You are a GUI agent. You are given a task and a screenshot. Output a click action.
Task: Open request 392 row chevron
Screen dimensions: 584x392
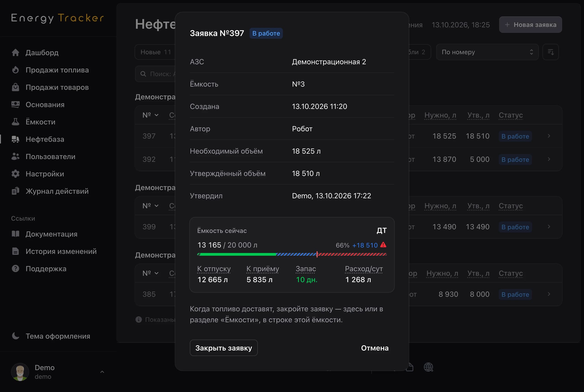[x=549, y=159]
